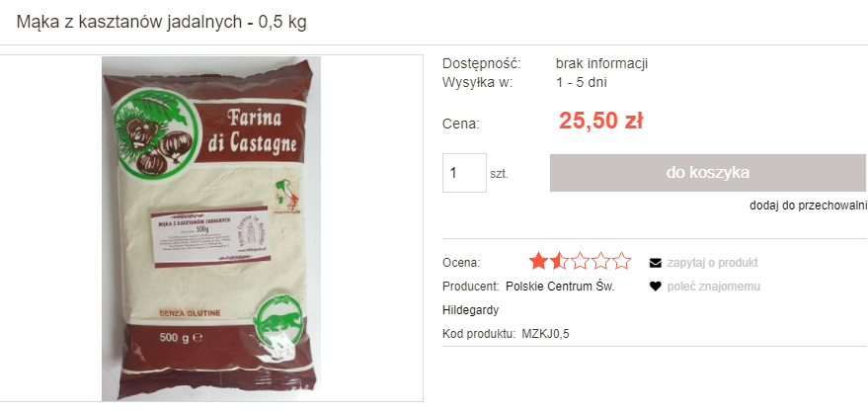Open zapytaj o produkt link
Screen dimensions: 868x414
(712, 263)
